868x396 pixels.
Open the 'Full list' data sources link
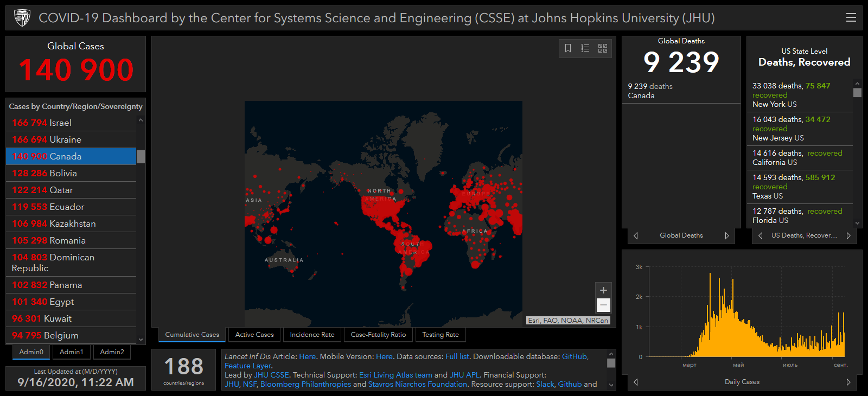click(457, 356)
